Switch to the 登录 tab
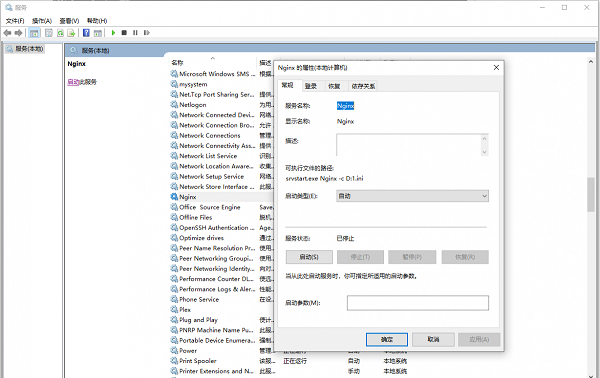Viewport: 600px width, 378px height. (x=311, y=86)
